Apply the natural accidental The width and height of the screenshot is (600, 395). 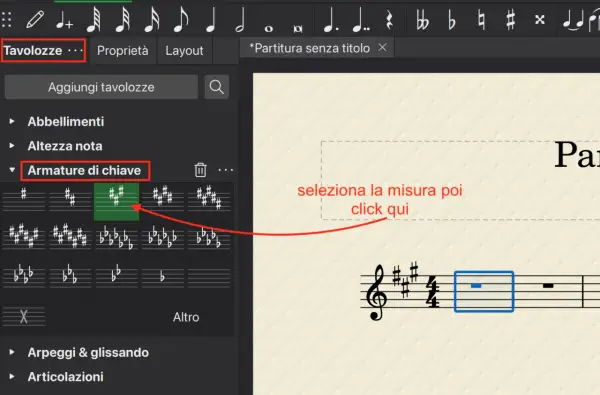tap(481, 20)
